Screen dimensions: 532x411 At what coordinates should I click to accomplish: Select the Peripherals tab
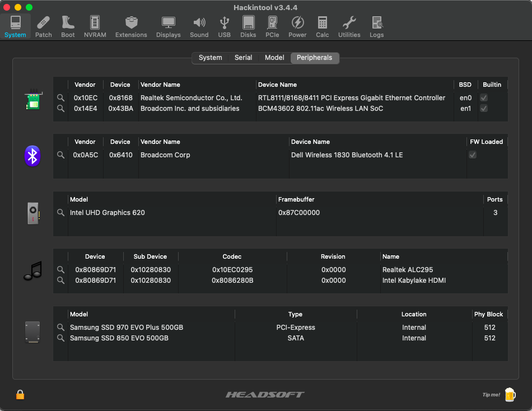315,58
